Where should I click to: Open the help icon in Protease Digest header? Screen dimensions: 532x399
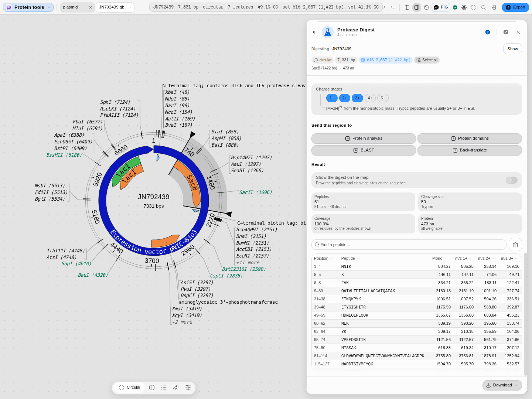tap(488, 32)
